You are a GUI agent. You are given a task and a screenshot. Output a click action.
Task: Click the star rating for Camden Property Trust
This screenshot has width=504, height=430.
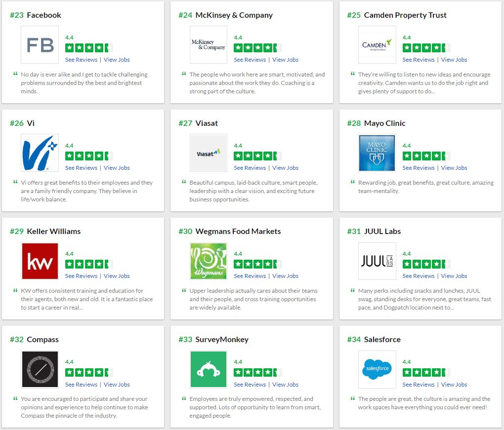click(x=426, y=48)
